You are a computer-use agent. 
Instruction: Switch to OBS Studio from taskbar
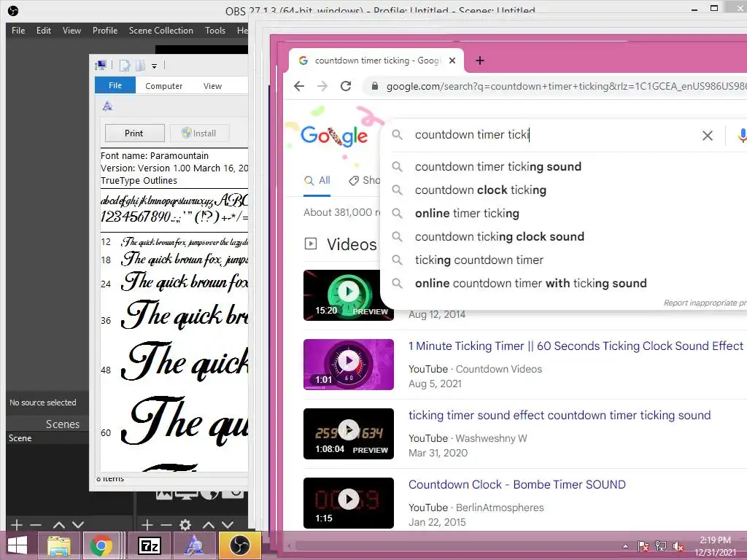pyautogui.click(x=240, y=545)
